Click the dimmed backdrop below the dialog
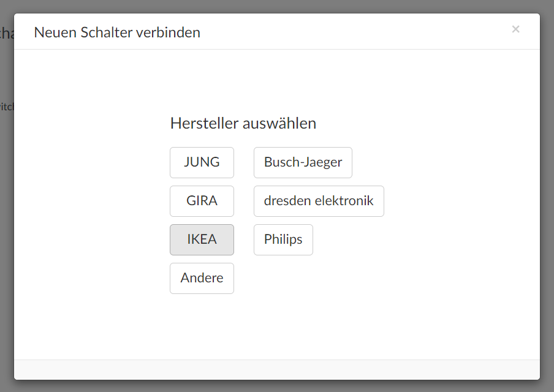The image size is (554, 392). coord(277,386)
